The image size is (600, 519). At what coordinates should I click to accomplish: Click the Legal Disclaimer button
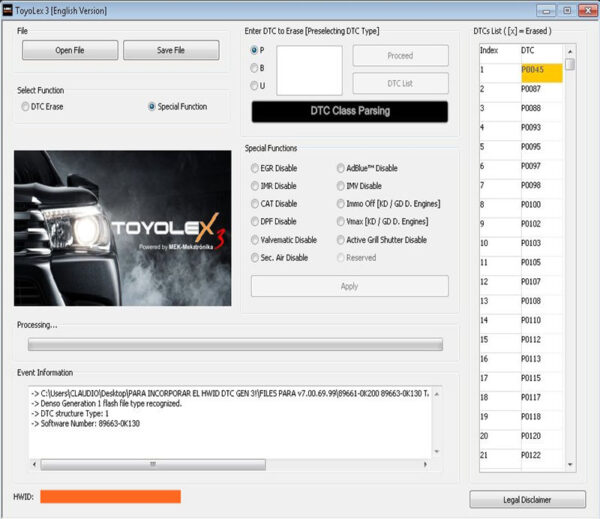pos(527,500)
